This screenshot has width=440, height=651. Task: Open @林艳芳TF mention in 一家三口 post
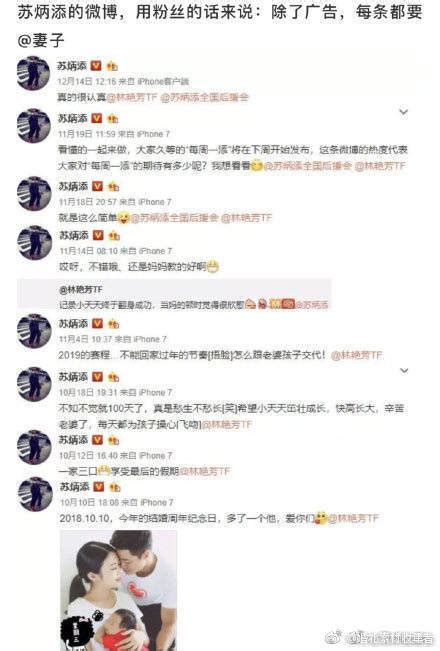204,472
